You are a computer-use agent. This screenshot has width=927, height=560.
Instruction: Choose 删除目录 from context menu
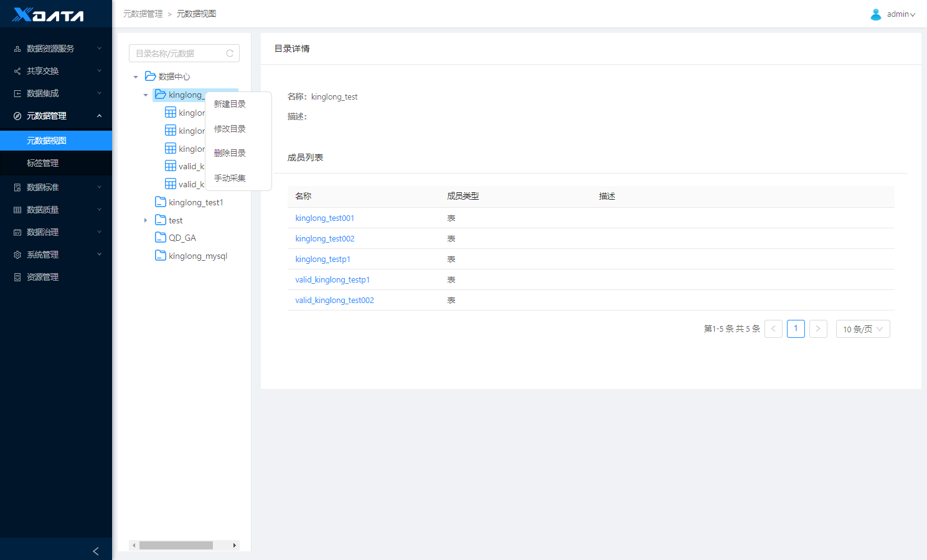(230, 153)
